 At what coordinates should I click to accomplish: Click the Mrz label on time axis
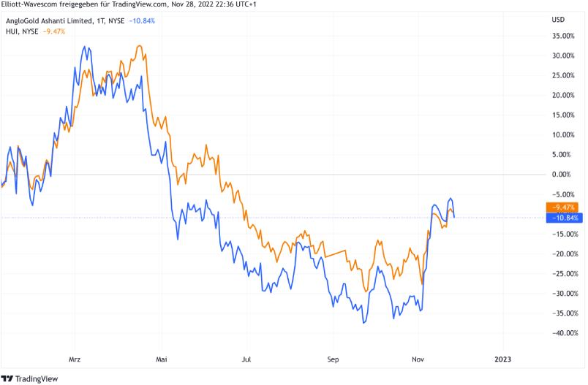(x=74, y=359)
